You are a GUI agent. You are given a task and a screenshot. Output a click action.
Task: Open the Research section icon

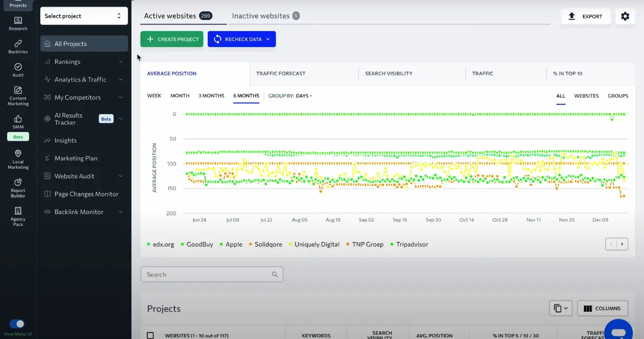pos(17,21)
